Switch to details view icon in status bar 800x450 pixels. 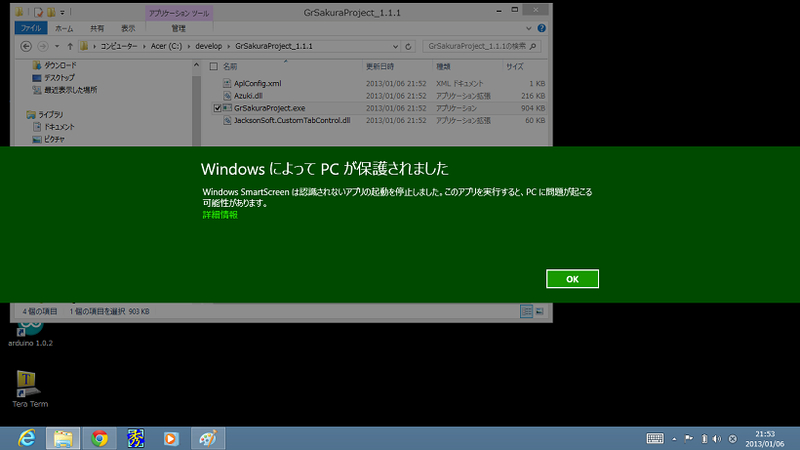tap(527, 311)
